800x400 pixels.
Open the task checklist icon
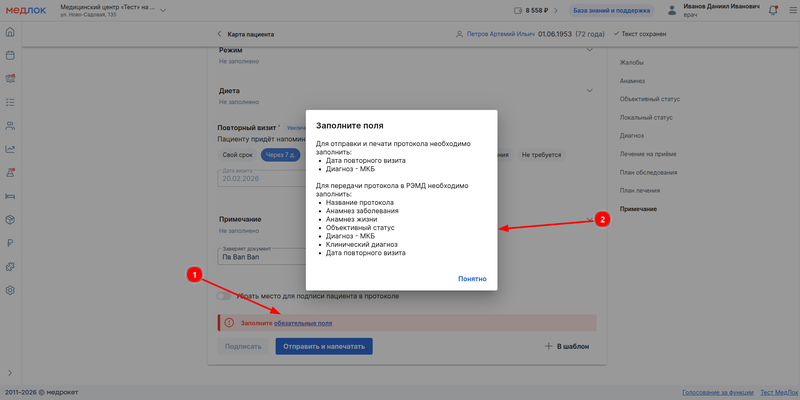10,102
